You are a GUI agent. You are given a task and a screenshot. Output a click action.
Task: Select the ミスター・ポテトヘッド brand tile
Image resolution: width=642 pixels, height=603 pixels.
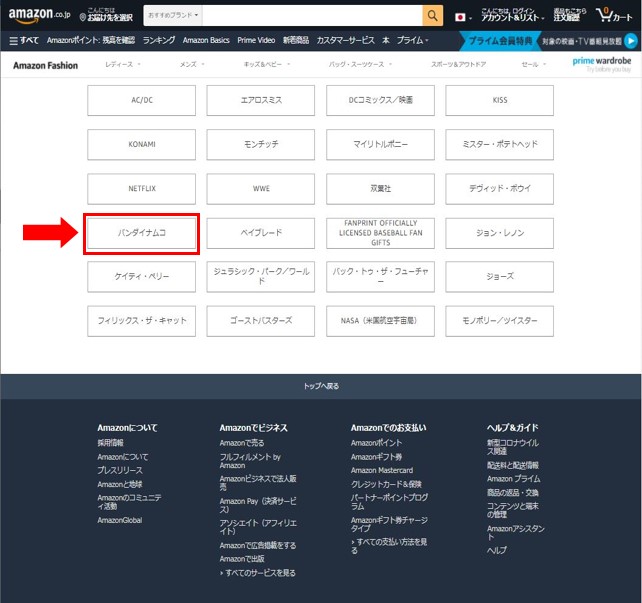(x=500, y=145)
